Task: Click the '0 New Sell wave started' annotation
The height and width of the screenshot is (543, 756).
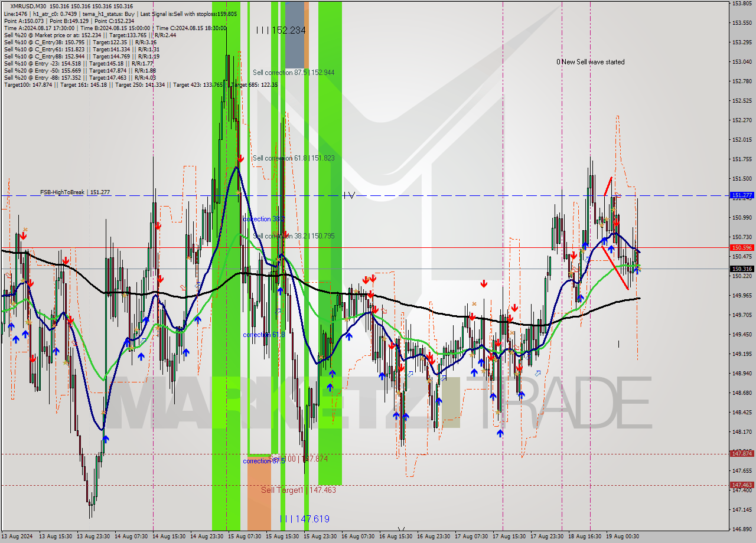Action: coord(591,62)
